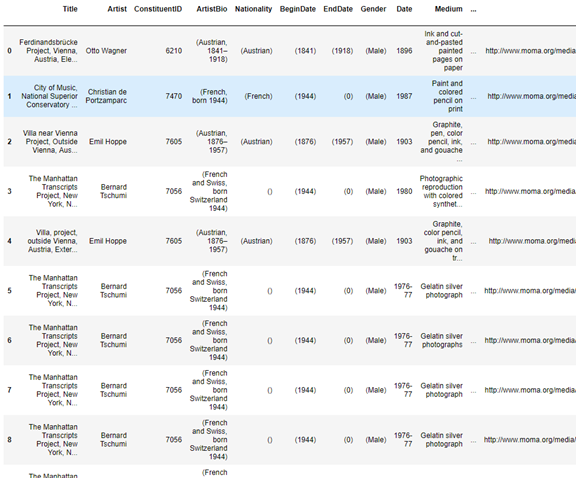The height and width of the screenshot is (478, 576).
Task: Select ConstituentID value 7470
Action: point(173,96)
